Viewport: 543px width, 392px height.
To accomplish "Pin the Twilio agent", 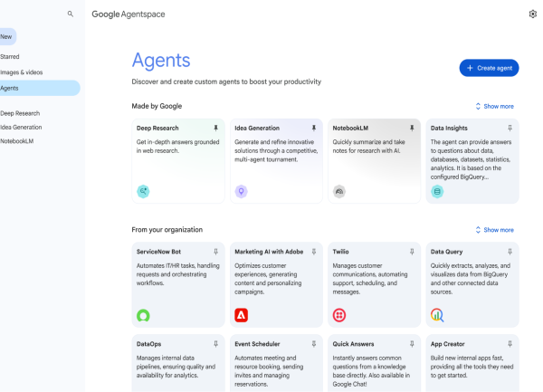I will click(x=412, y=252).
